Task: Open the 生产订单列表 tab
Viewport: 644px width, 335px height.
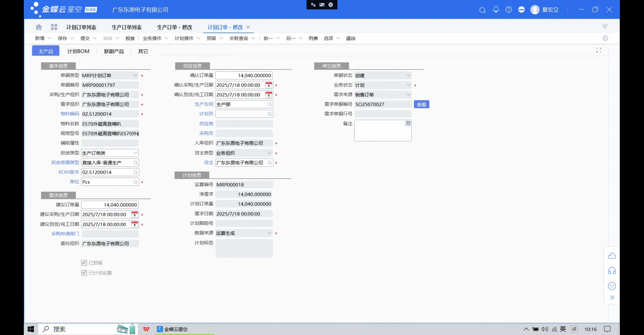Action: point(126,27)
